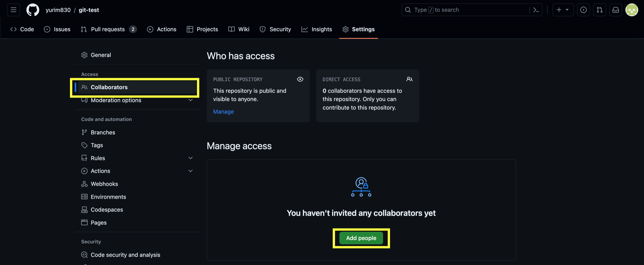Click the GitHub Octocat logo
This screenshot has height=265, width=644.
33,10
